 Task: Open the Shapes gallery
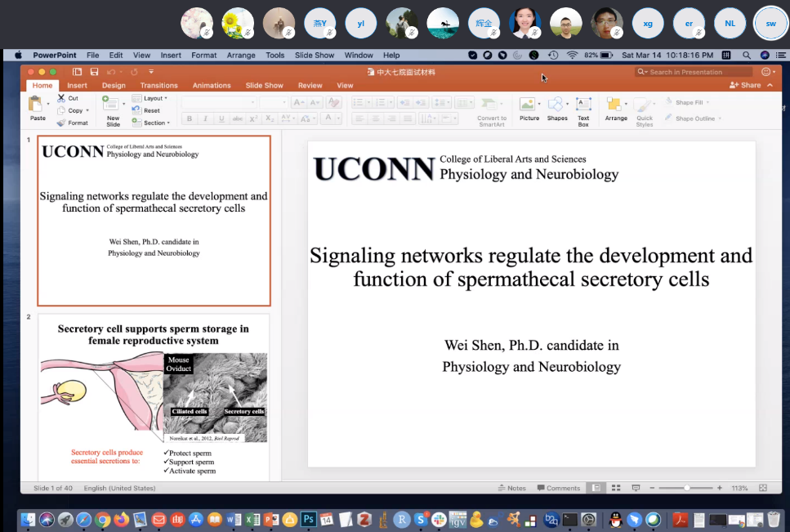(x=556, y=105)
